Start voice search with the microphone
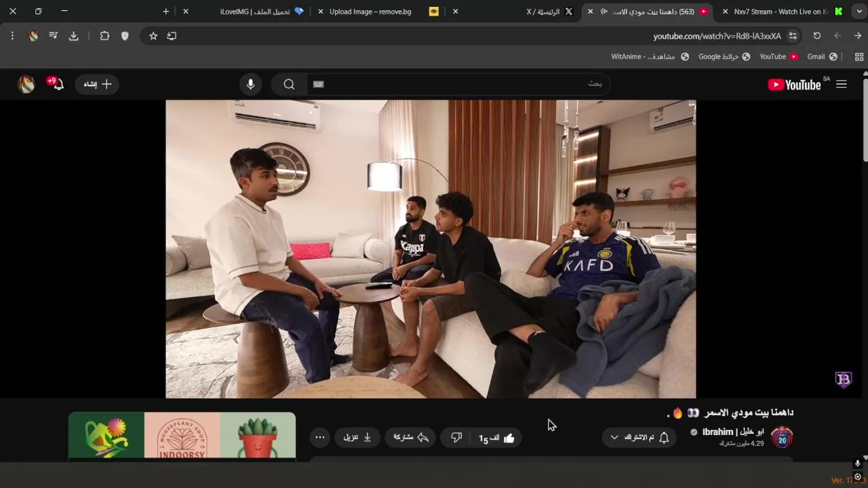The height and width of the screenshot is (488, 868). pos(251,84)
